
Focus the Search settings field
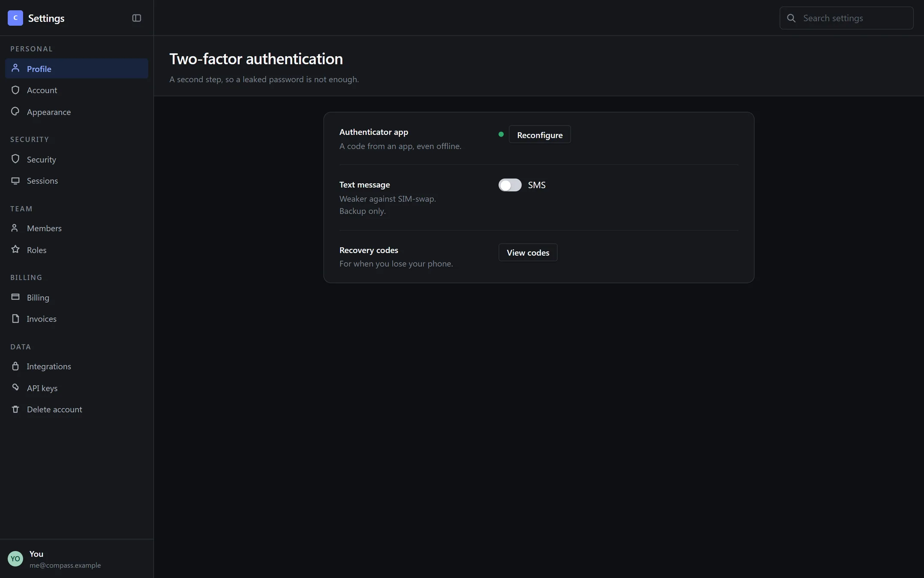pos(846,18)
